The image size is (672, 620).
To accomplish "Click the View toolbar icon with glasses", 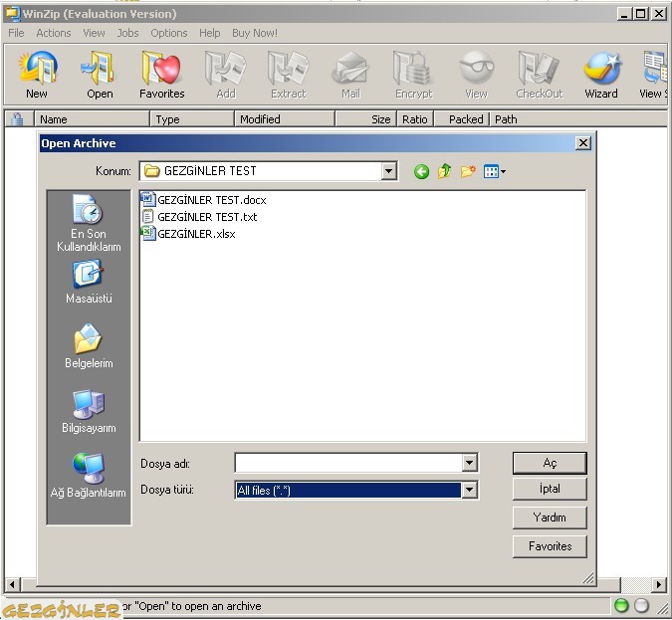I will pos(476,75).
